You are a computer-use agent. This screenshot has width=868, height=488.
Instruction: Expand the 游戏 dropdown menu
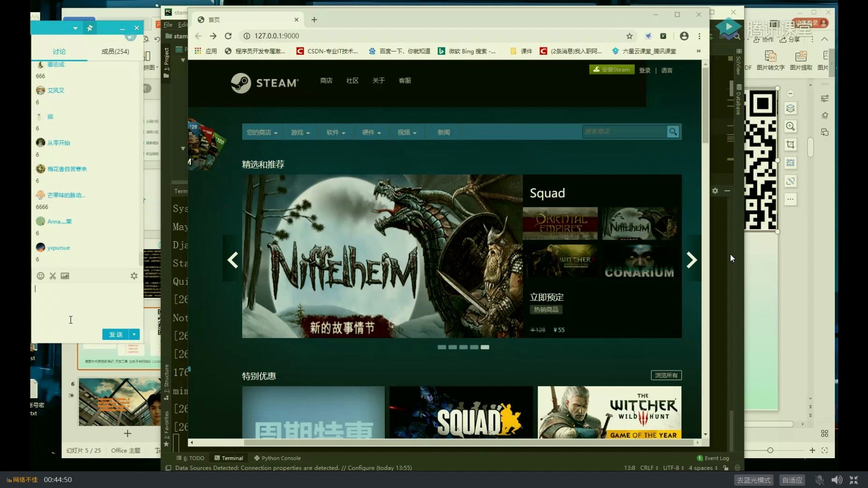pyautogui.click(x=300, y=132)
